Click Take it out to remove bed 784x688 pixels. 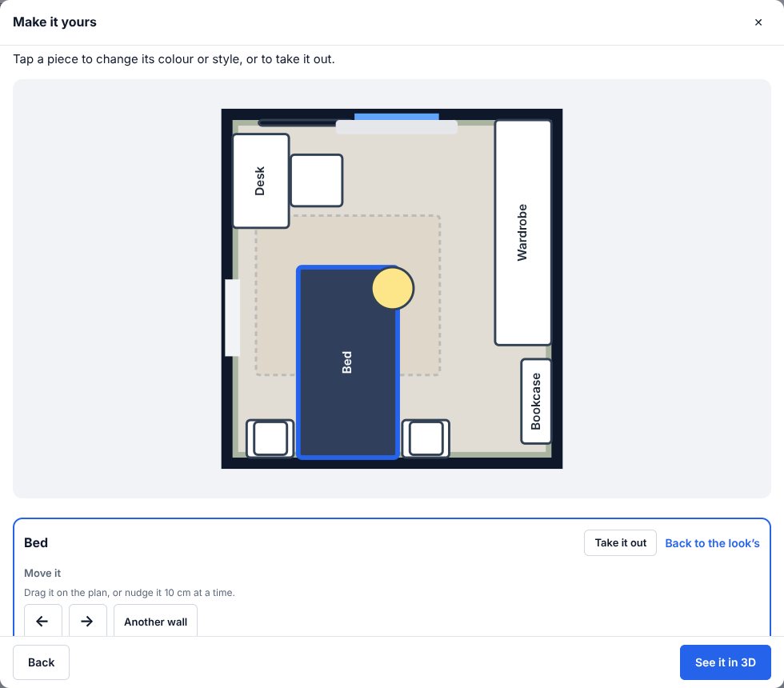pyautogui.click(x=620, y=543)
